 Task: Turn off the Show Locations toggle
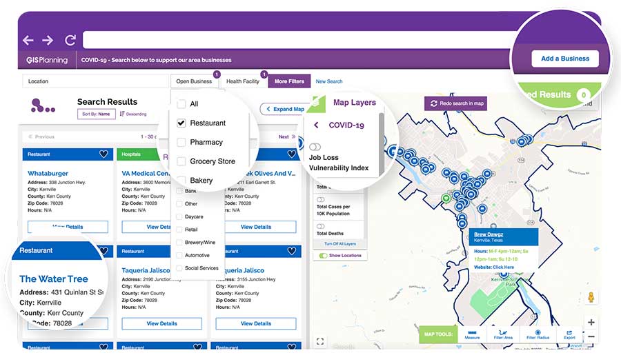click(323, 256)
